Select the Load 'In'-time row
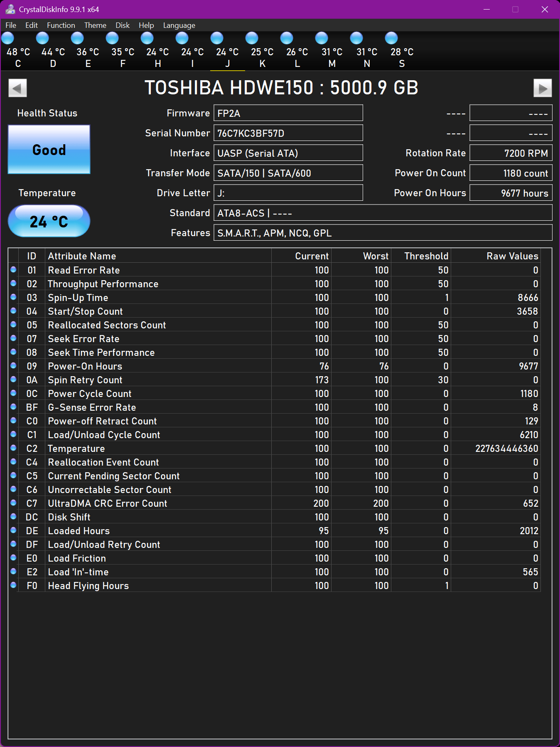560x747 pixels. click(x=275, y=572)
